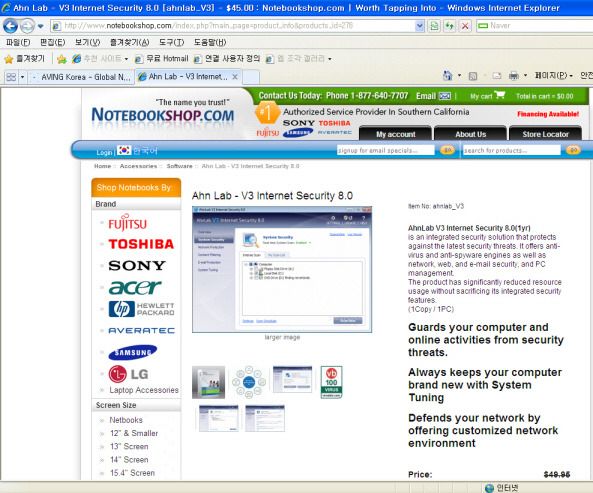Click the 즐겨찾기 favorites star button
The width and height of the screenshot is (593, 493).
pos(24,59)
